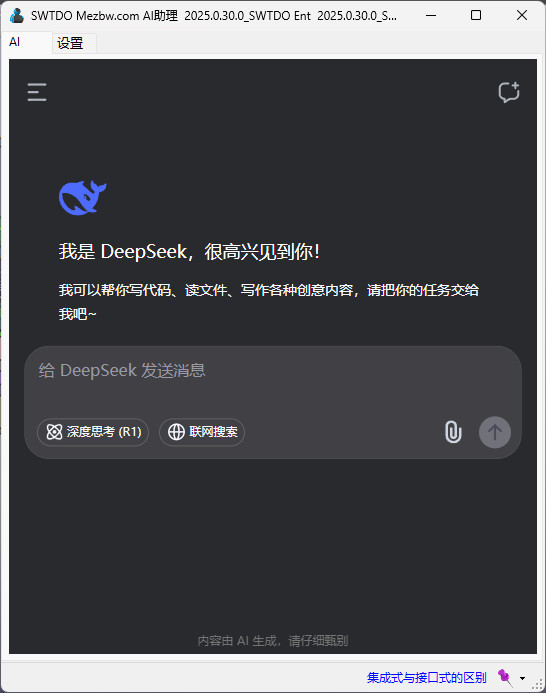Screen dimensions: 546x693
Task: Click the 内容由 AI 生成 disclaimer text
Action: 273,640
